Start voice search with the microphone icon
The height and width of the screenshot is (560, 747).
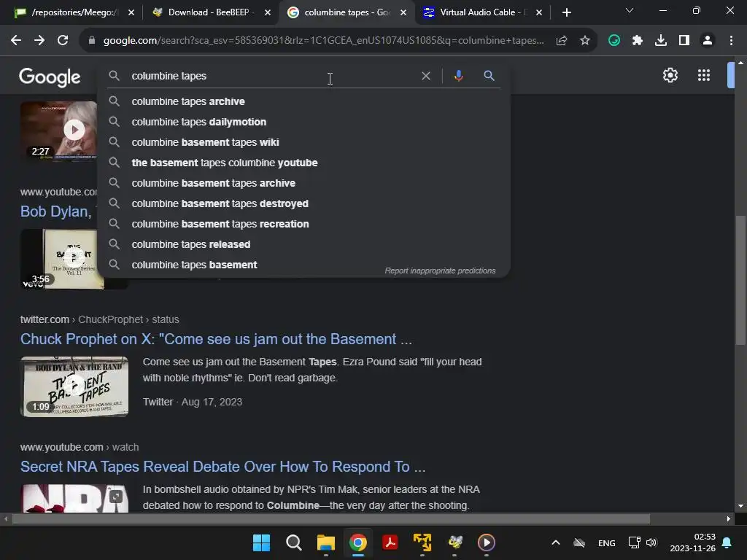pyautogui.click(x=458, y=76)
